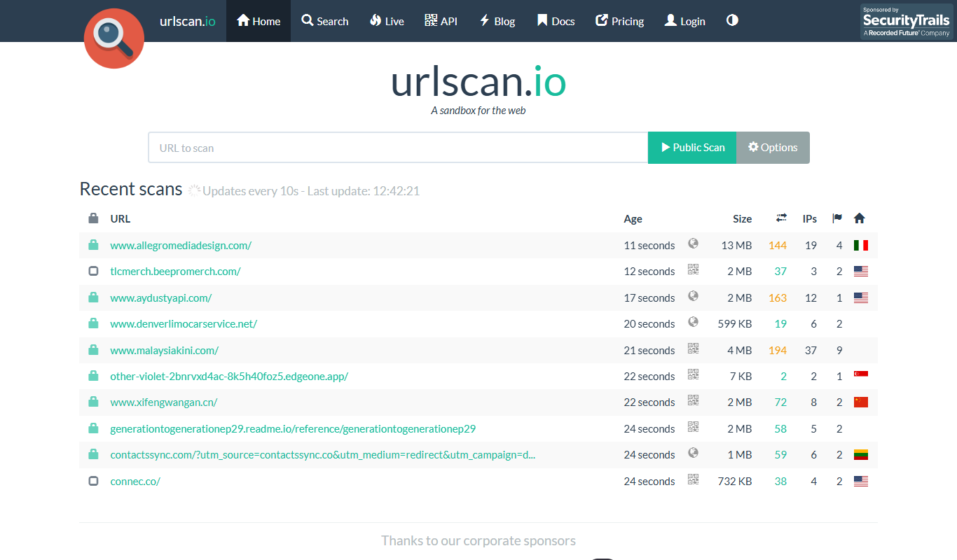Expand the scan Options

click(773, 148)
